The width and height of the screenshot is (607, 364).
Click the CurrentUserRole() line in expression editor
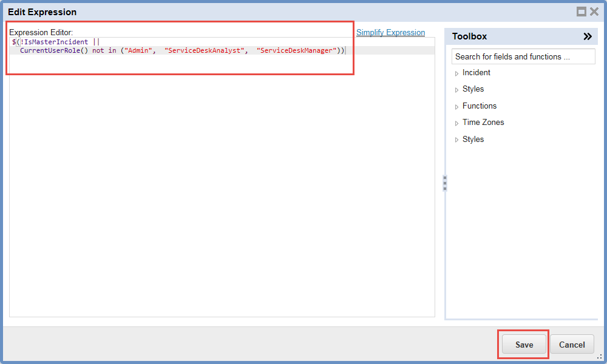(x=182, y=51)
